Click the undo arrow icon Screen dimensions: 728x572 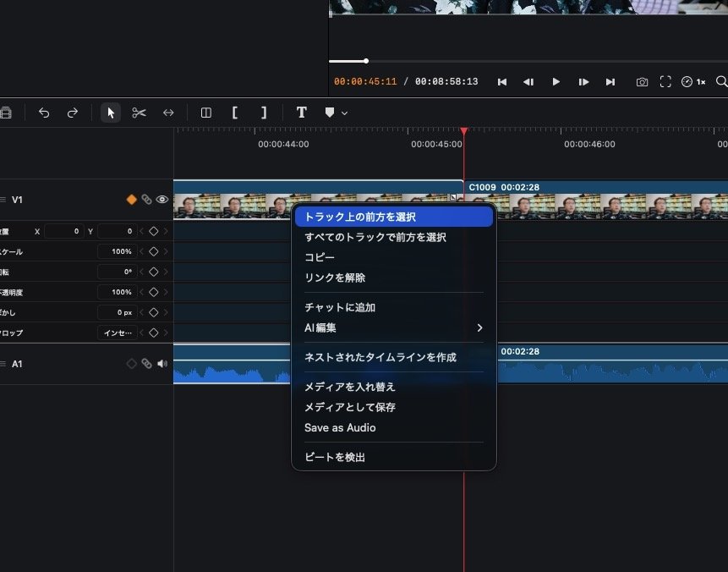pos(44,113)
